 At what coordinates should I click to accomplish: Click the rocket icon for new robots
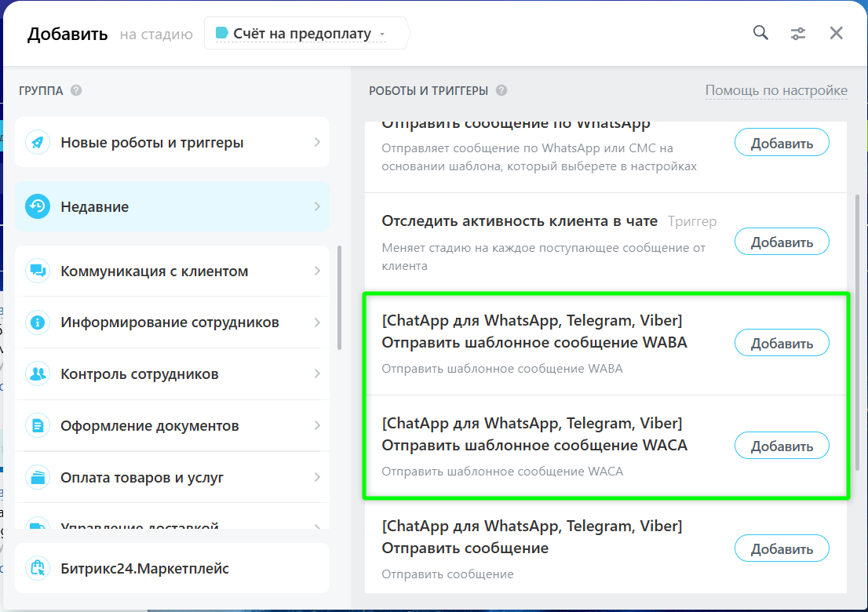click(x=37, y=143)
